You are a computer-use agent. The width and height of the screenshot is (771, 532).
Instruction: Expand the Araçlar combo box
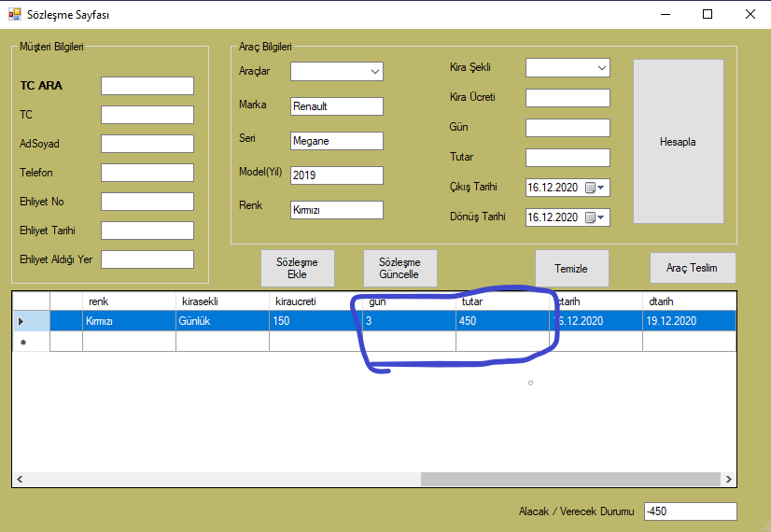(375, 72)
